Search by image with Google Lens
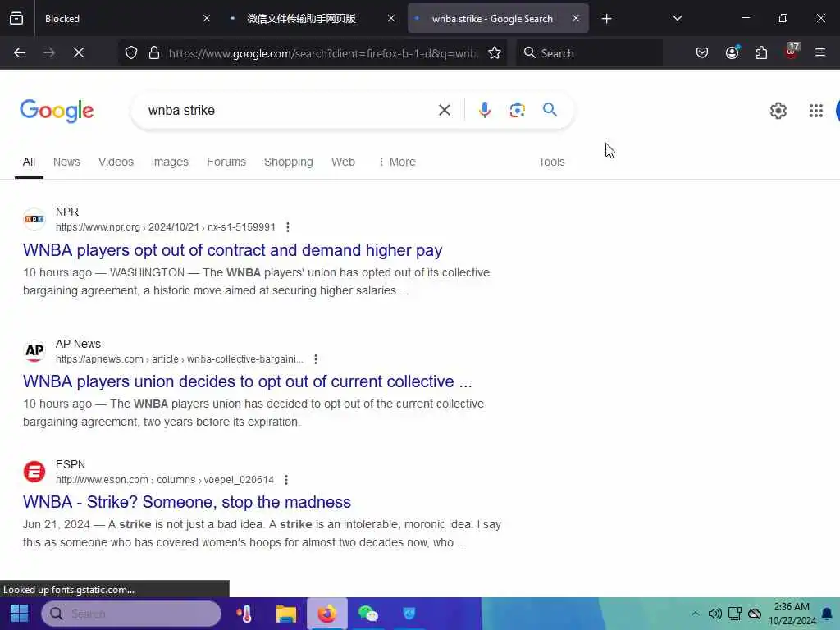This screenshot has height=630, width=840. point(517,110)
